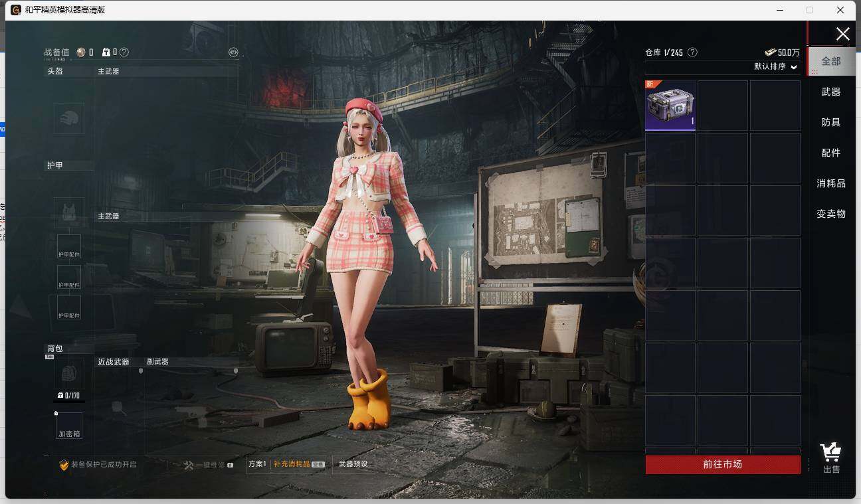Select the backpack equipment slot
The width and height of the screenshot is (861, 504).
69,374
